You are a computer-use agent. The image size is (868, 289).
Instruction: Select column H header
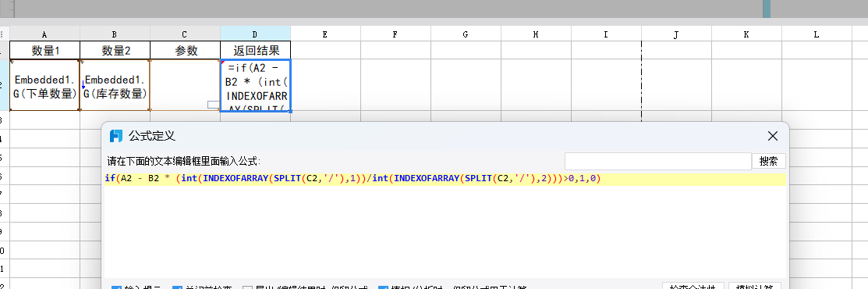tap(537, 34)
